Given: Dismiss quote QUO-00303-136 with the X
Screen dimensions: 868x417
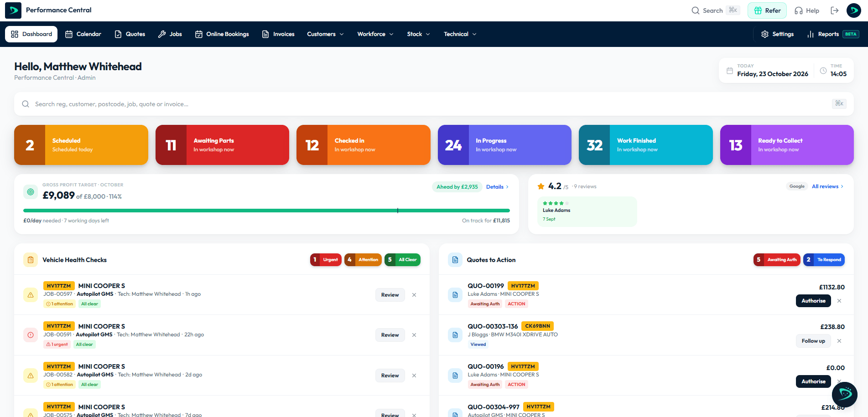Looking at the screenshot, I should click(839, 341).
